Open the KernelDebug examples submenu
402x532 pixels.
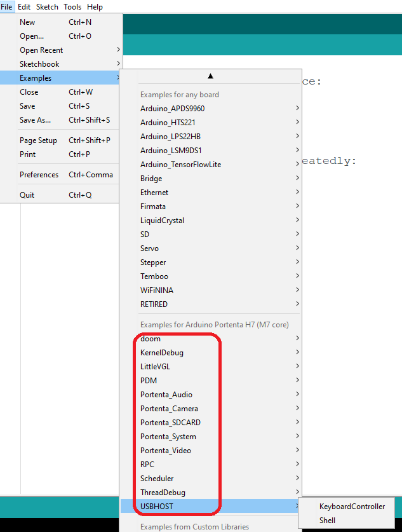click(x=211, y=353)
